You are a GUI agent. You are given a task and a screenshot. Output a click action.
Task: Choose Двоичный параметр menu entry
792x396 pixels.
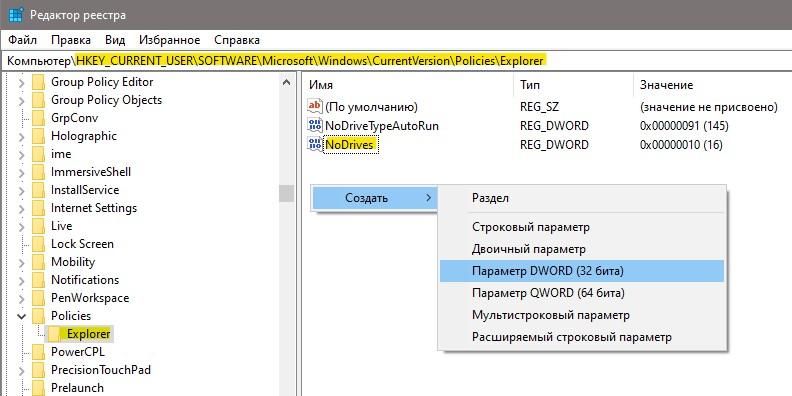[x=582, y=249]
